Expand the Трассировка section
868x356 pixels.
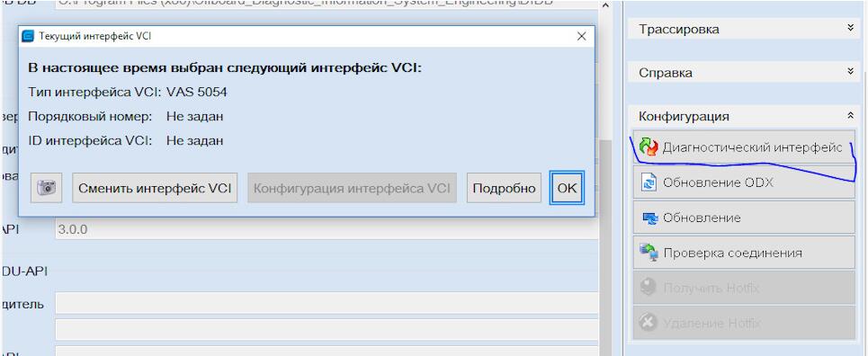pos(851,28)
